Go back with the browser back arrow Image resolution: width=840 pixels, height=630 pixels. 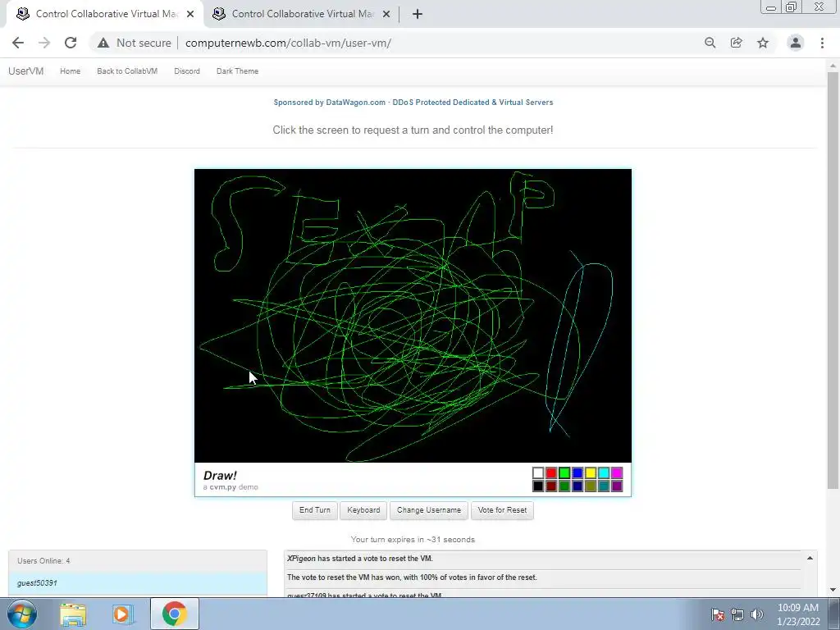18,43
